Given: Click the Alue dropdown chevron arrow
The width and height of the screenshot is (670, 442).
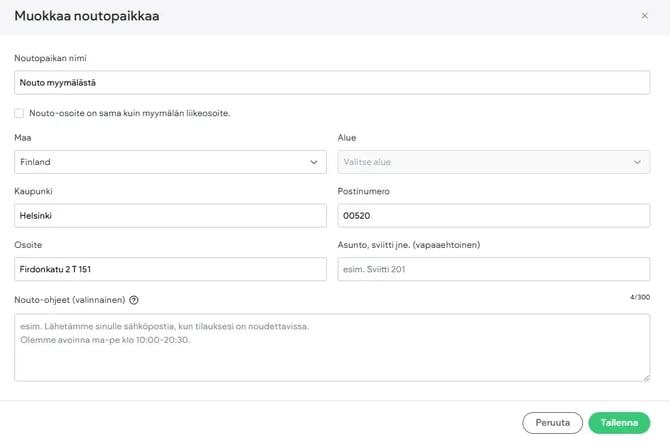Looking at the screenshot, I should click(x=637, y=162).
